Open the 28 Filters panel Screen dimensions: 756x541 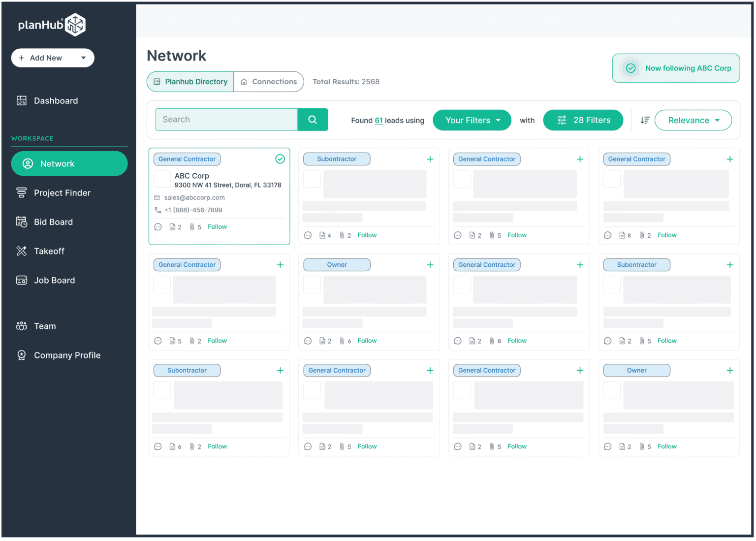pyautogui.click(x=583, y=120)
